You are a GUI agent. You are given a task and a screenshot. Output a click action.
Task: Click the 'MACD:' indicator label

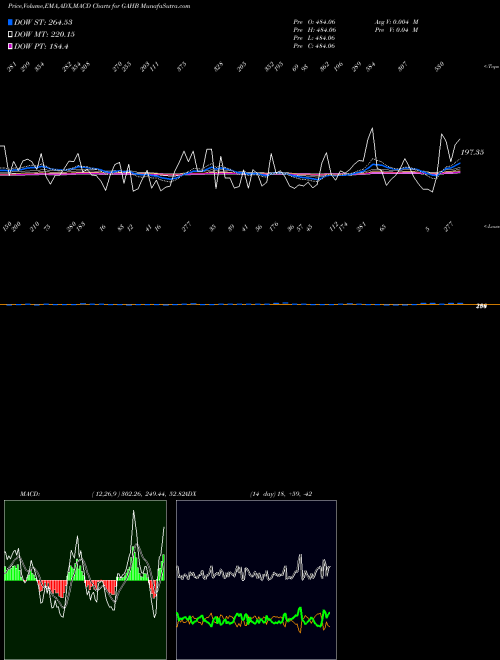pos(30,494)
